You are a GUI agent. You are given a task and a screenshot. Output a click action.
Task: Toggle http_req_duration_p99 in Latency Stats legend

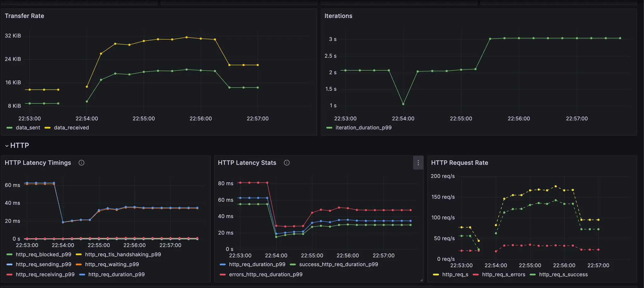point(257,264)
